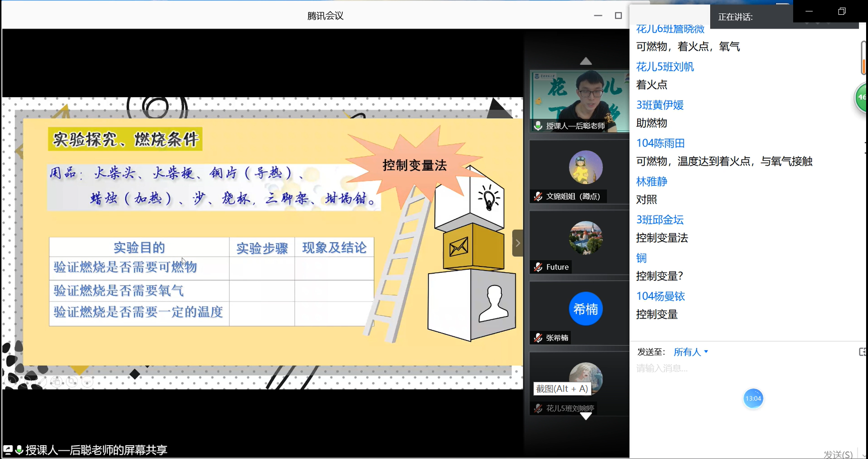The image size is (868, 459).
Task: Click the green mic icon on 授课人—后聪老师 video
Action: tap(538, 126)
